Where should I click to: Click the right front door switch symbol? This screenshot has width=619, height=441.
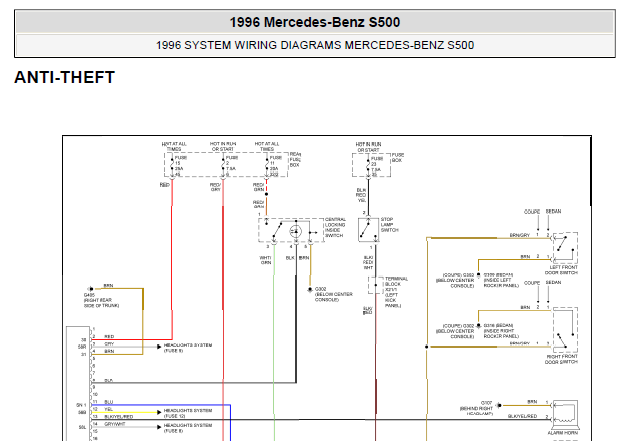565,330
